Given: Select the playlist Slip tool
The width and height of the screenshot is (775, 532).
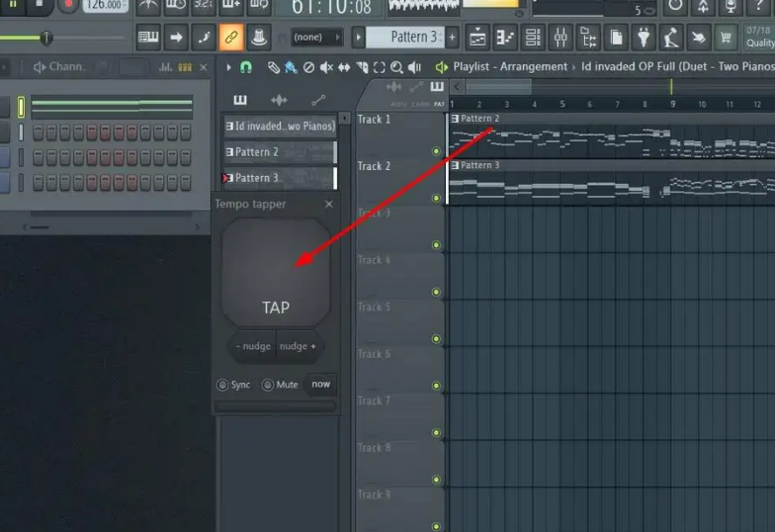Looking at the screenshot, I should click(344, 67).
